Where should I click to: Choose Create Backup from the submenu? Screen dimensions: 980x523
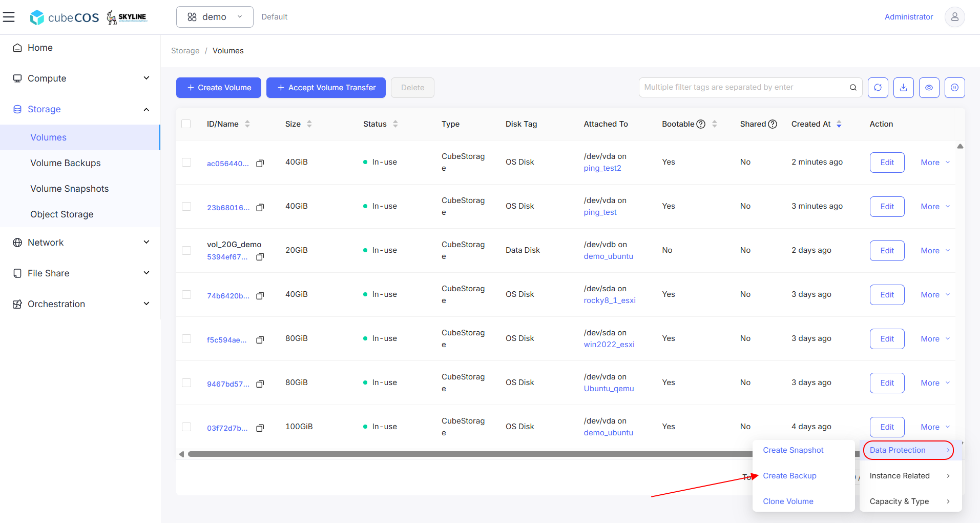pos(789,476)
